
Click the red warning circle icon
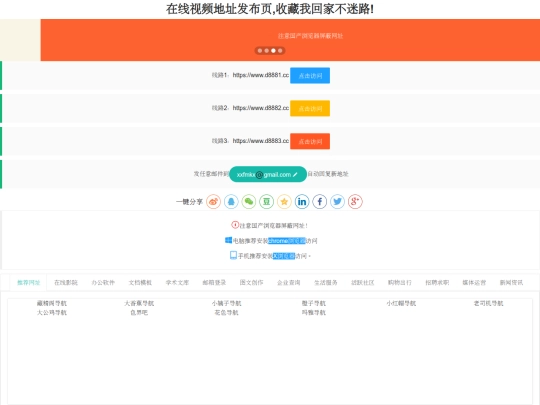click(x=235, y=225)
